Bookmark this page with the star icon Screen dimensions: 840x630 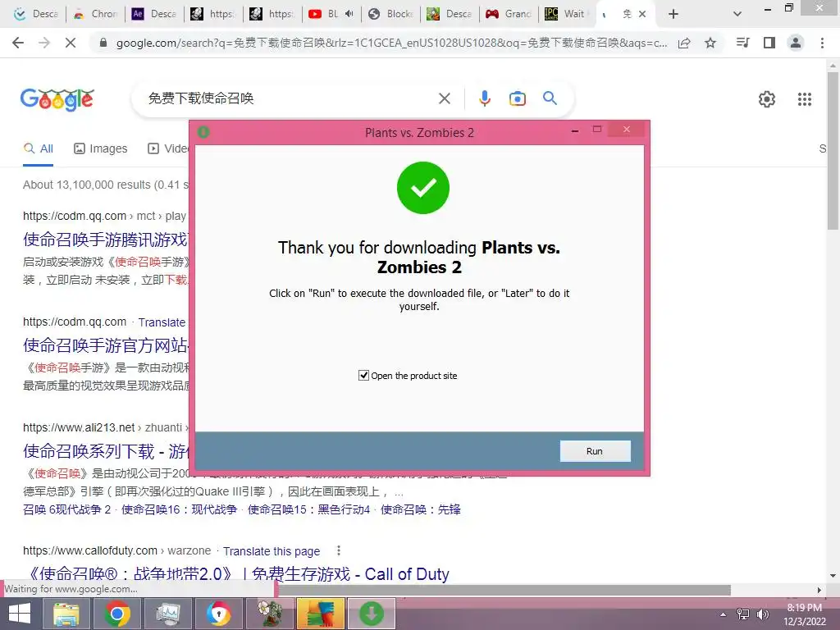point(710,43)
